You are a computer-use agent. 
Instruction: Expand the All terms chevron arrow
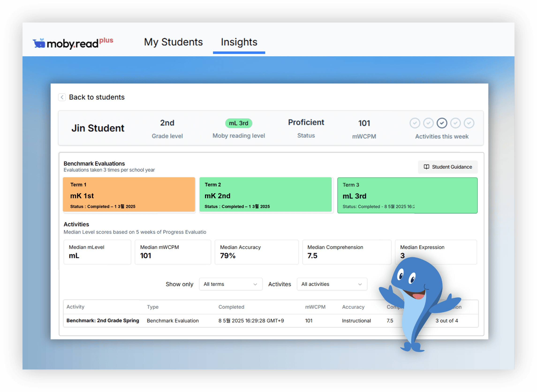click(255, 284)
